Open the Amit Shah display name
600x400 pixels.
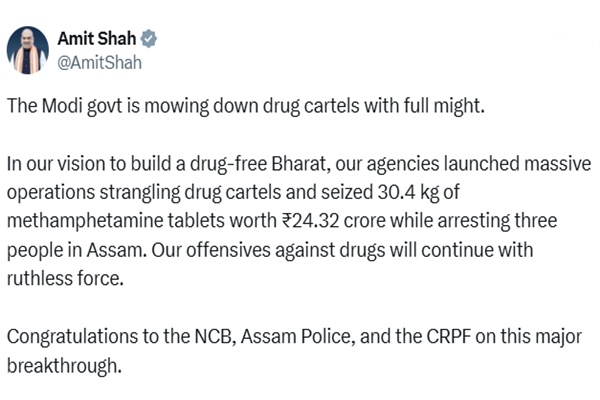point(97,39)
